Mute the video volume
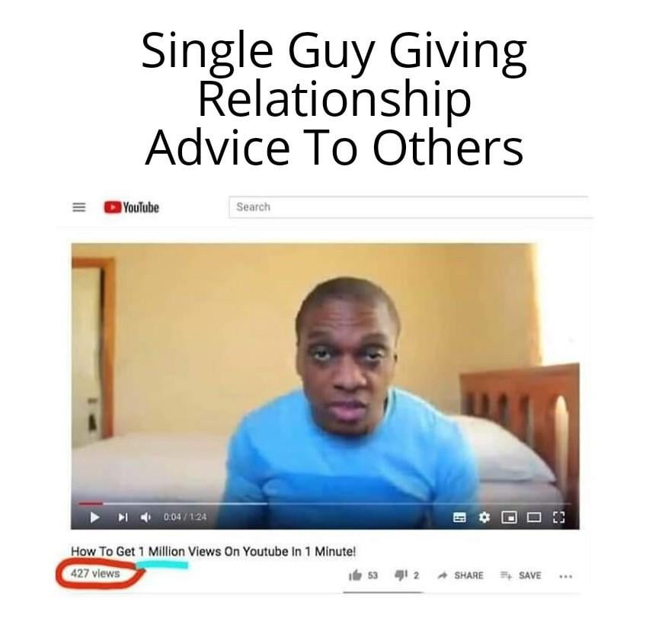 [x=145, y=517]
